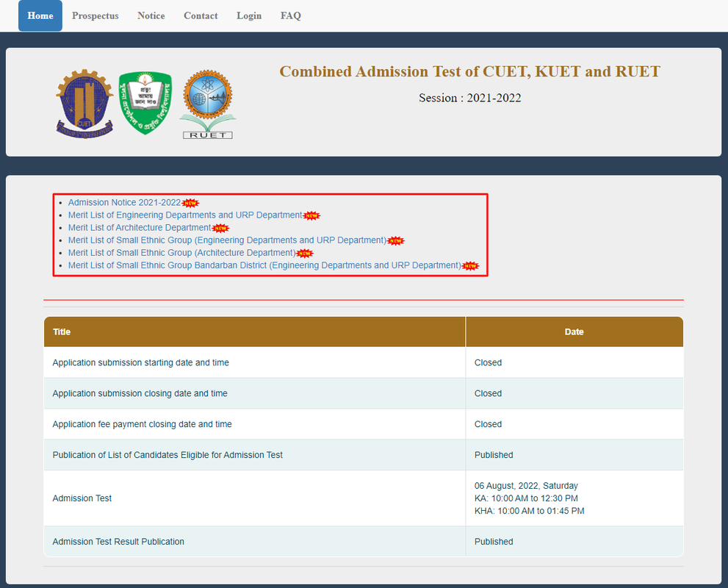Image resolution: width=728 pixels, height=588 pixels.
Task: Click NEW badge beside Small Ethnic Group Architecture list
Action: (305, 253)
